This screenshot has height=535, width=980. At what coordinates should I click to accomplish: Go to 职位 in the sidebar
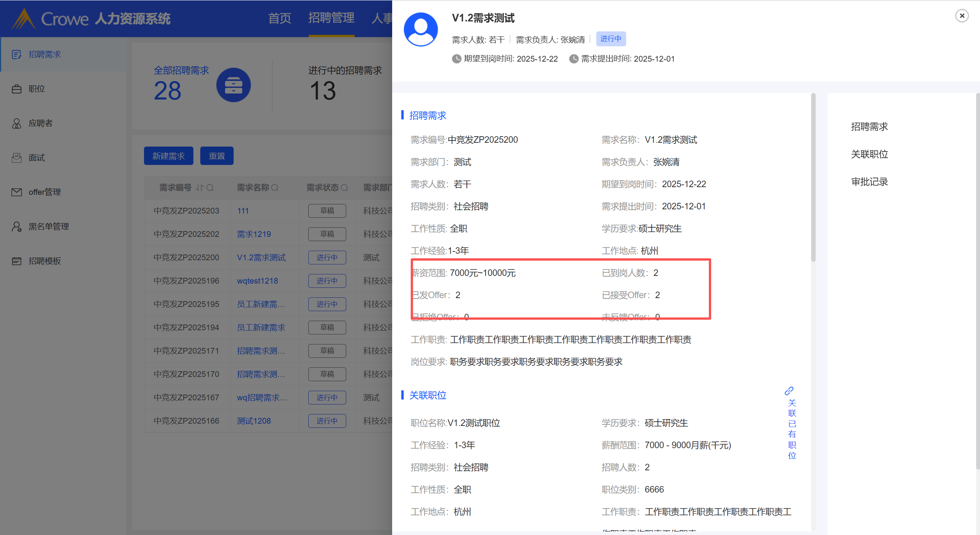(37, 89)
